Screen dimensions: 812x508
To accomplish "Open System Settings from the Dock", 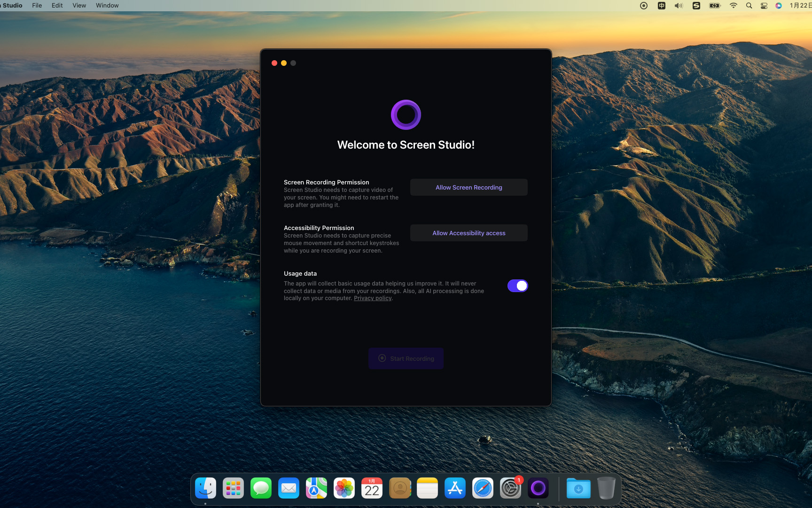I will (x=510, y=488).
